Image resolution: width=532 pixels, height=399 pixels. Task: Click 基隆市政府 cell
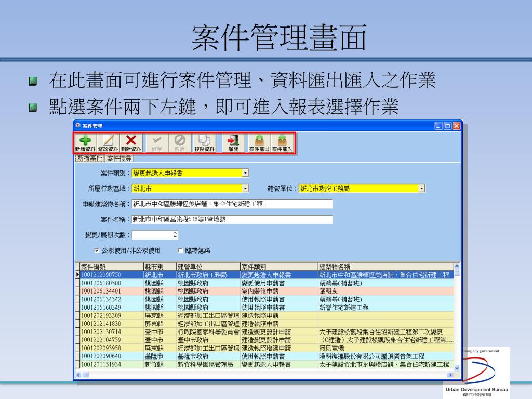[208, 356]
